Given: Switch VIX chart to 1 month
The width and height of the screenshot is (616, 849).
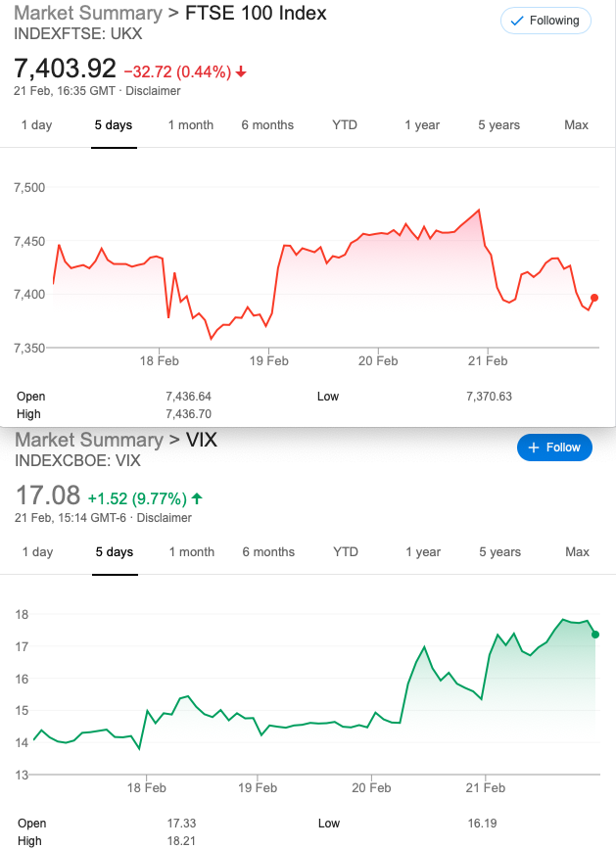Looking at the screenshot, I should [x=191, y=552].
